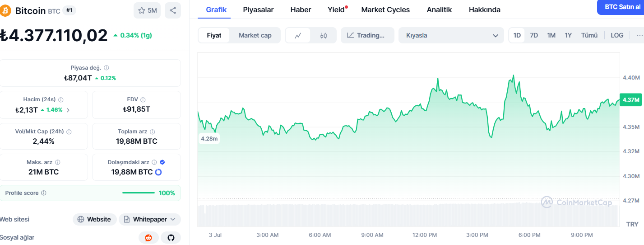Show info icon next to FDV
Image resolution: width=644 pixels, height=245 pixels.
click(x=143, y=99)
